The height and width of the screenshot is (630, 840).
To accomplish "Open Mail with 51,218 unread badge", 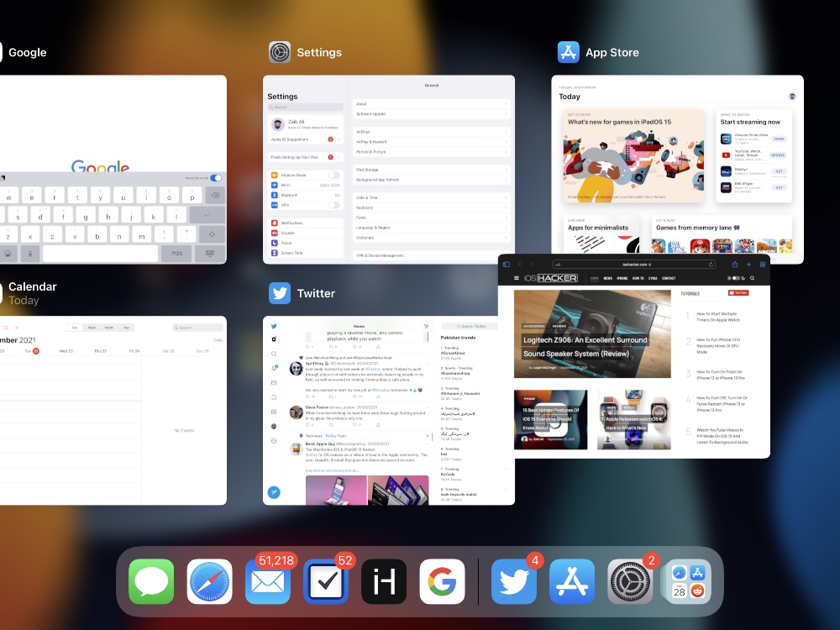I will coord(268,581).
